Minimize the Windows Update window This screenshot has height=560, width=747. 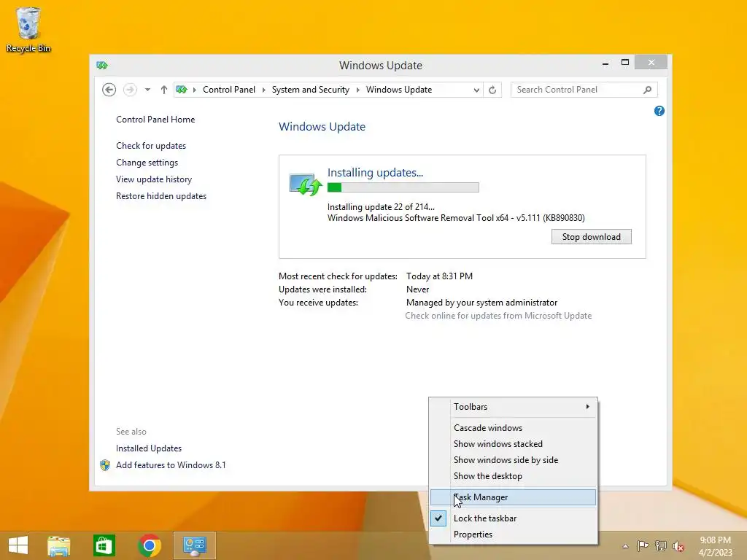tap(605, 63)
